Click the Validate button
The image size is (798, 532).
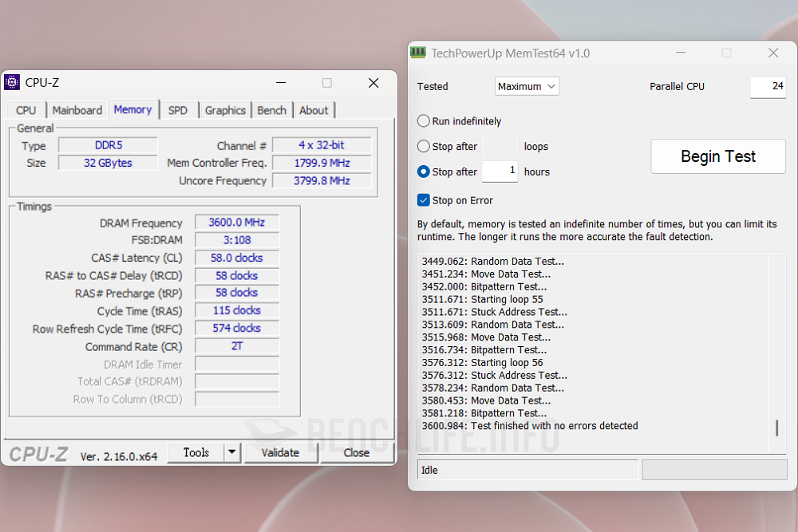click(x=280, y=452)
